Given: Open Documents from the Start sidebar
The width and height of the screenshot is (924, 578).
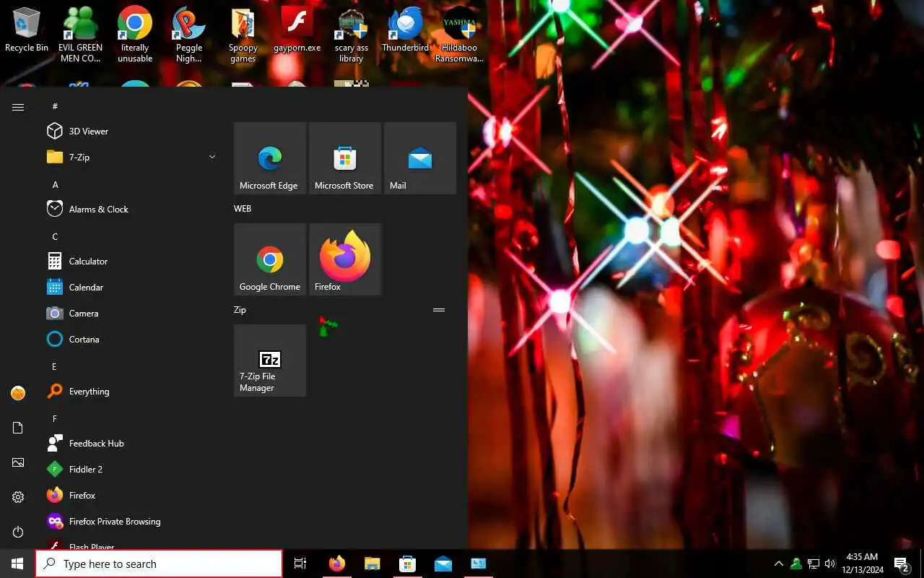Looking at the screenshot, I should 18,428.
